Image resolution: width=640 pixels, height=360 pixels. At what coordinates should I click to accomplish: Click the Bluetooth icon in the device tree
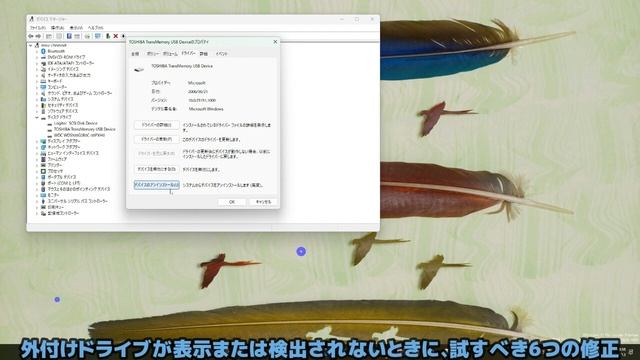43,51
